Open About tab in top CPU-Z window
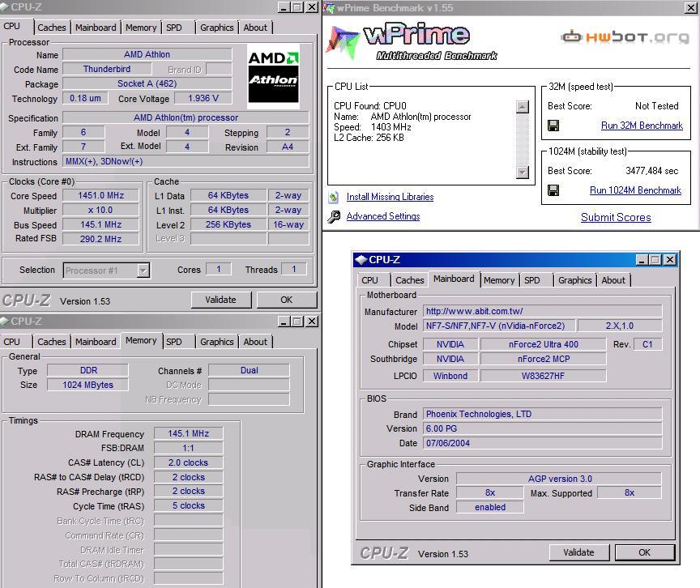Screen dimensions: 700x588 pyautogui.click(x=255, y=28)
